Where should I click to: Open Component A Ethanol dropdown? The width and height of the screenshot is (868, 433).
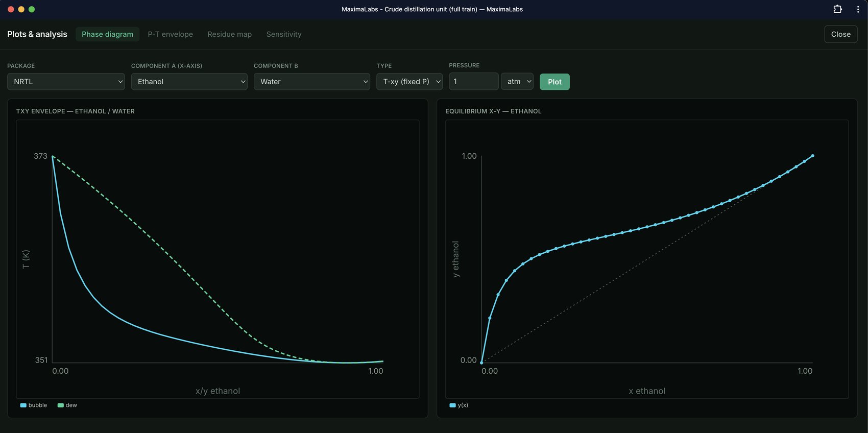(189, 82)
